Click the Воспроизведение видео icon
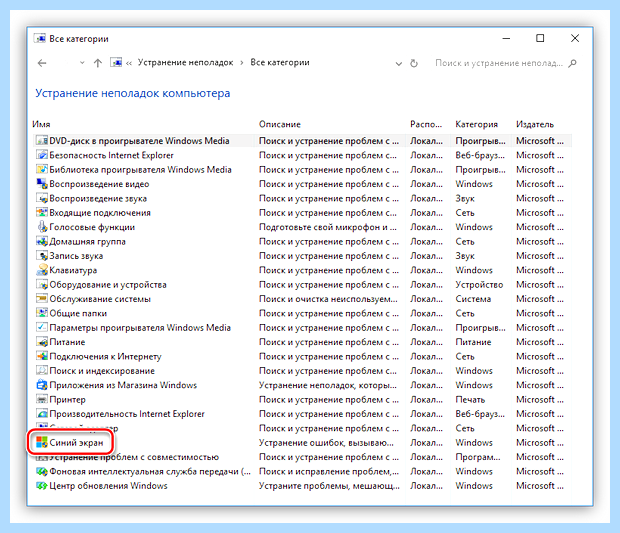The width and height of the screenshot is (620, 533). pyautogui.click(x=42, y=184)
